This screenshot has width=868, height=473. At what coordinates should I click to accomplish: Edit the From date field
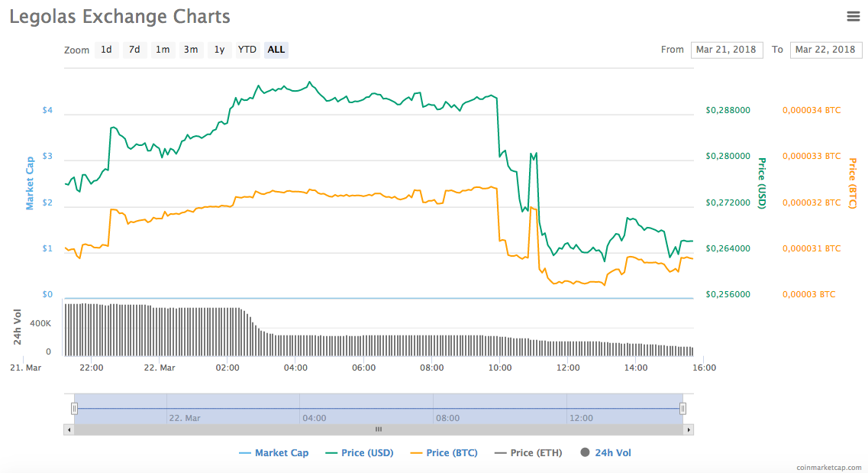pos(726,50)
